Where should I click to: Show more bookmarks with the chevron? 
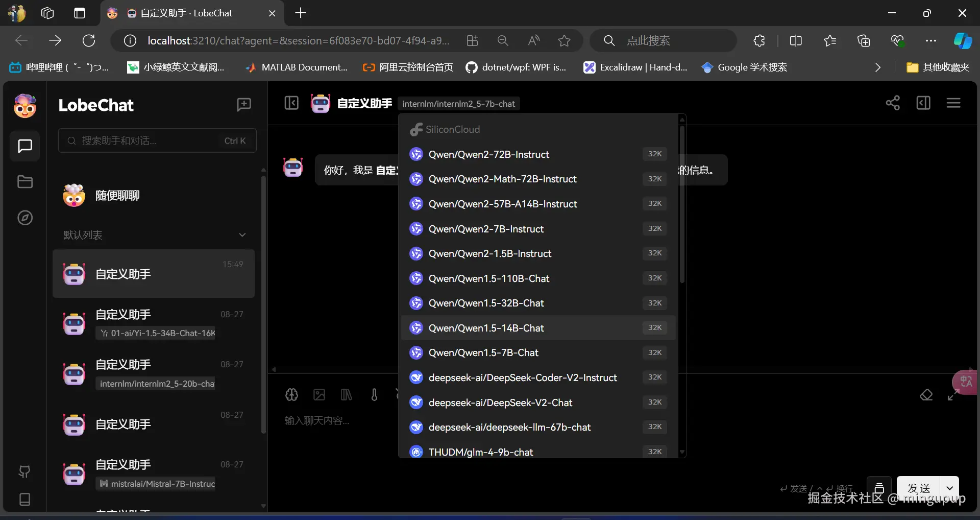coord(878,67)
